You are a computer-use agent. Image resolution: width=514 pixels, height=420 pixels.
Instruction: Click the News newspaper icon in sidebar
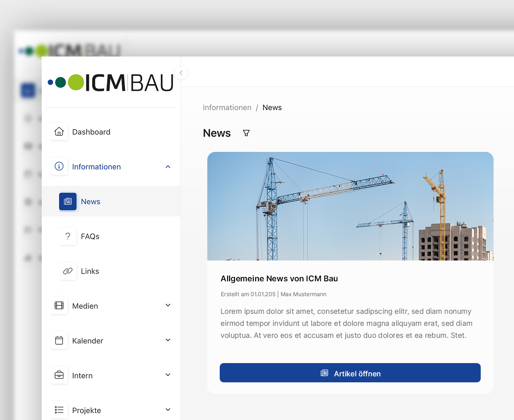(68, 201)
